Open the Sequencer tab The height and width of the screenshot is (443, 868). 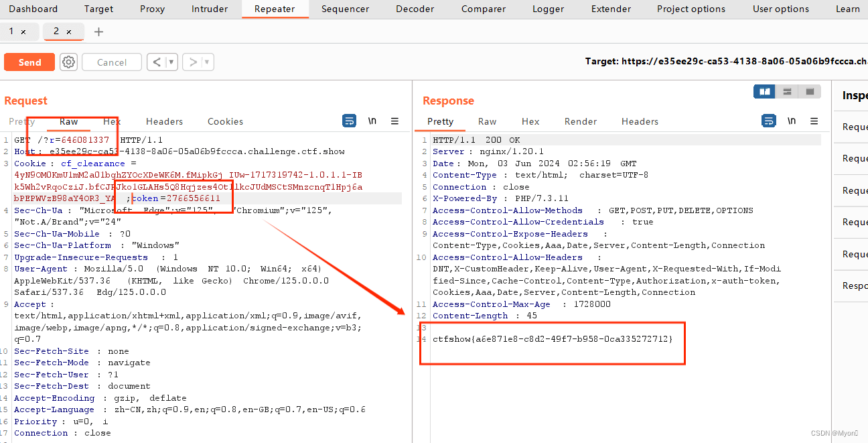[x=345, y=9]
